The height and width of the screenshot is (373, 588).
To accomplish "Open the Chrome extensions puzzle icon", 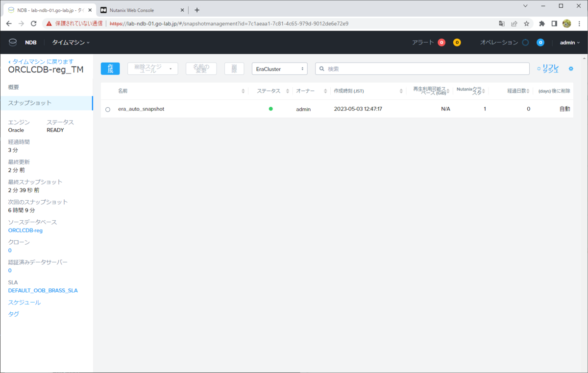I will pos(542,23).
